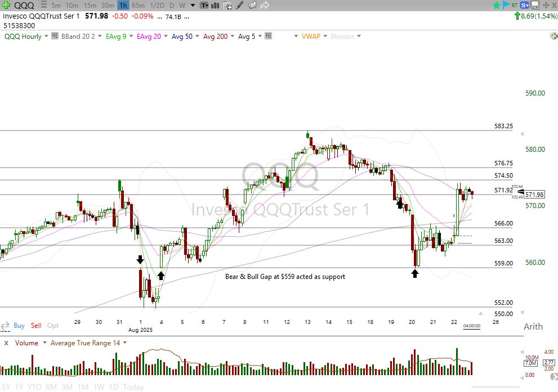This screenshot has height=392, width=558.
Task: Click the move cross-arrows icon
Action: click(x=545, y=5)
